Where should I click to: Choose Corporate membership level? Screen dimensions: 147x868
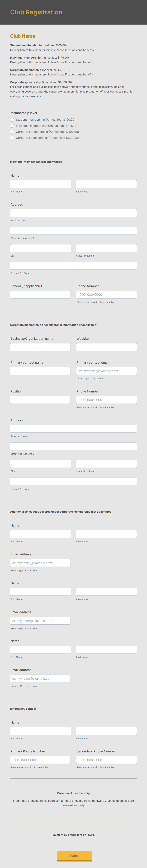point(12,132)
